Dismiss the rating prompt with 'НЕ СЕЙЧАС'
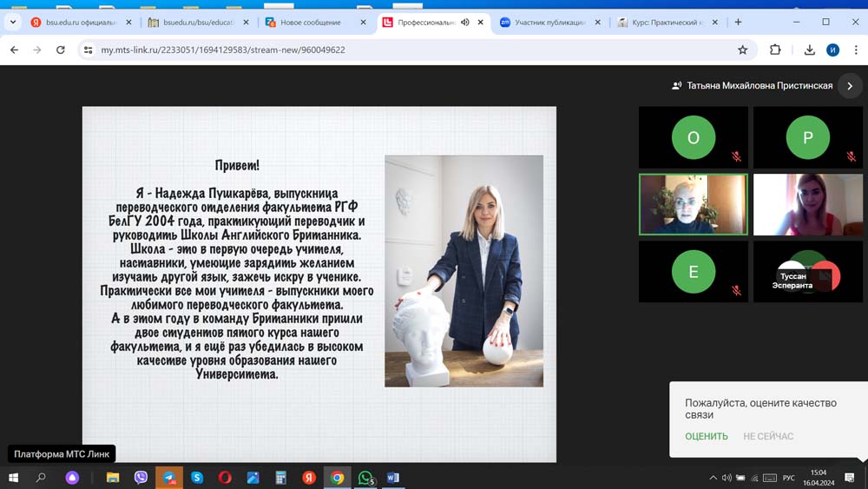 pos(768,436)
